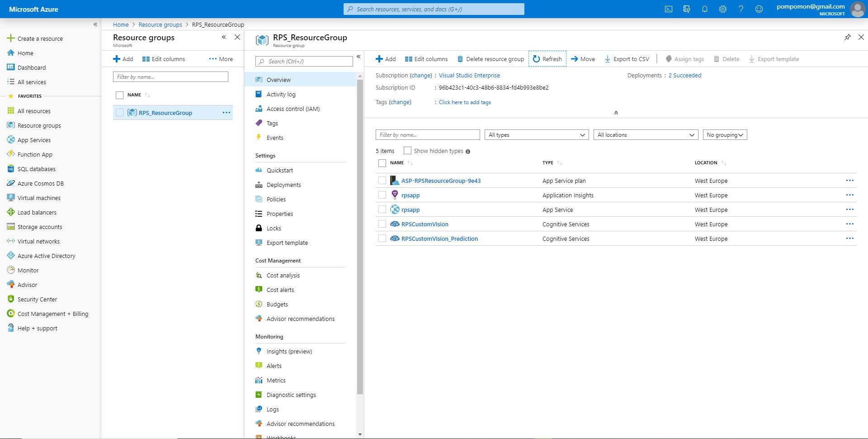
Task: Check the RPS_ResourceGroup list checkbox
Action: [119, 113]
